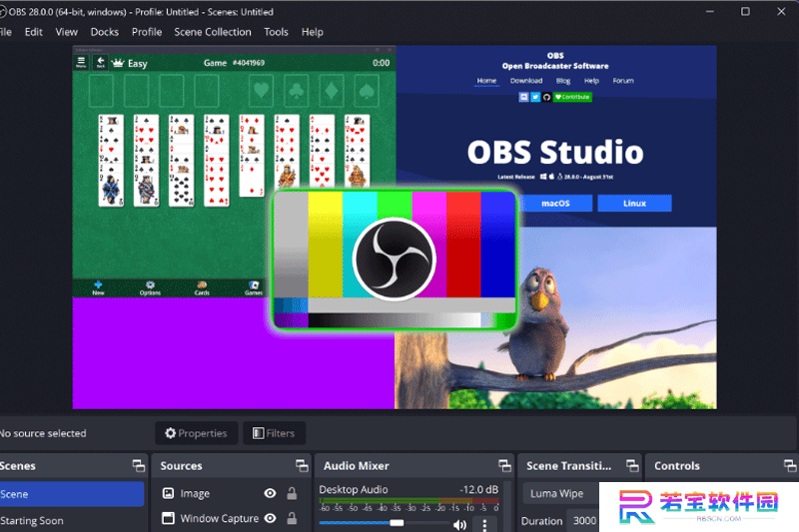799x532 pixels.
Task: Mute Desktop Audio with the speaker icon
Action: click(459, 525)
